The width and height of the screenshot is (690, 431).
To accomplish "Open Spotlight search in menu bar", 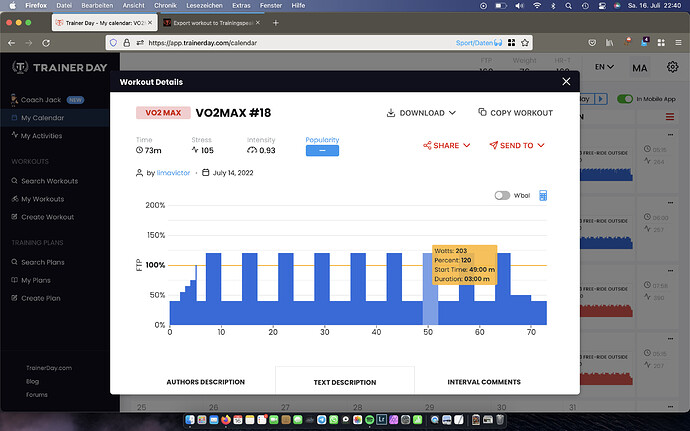I will (569, 6).
